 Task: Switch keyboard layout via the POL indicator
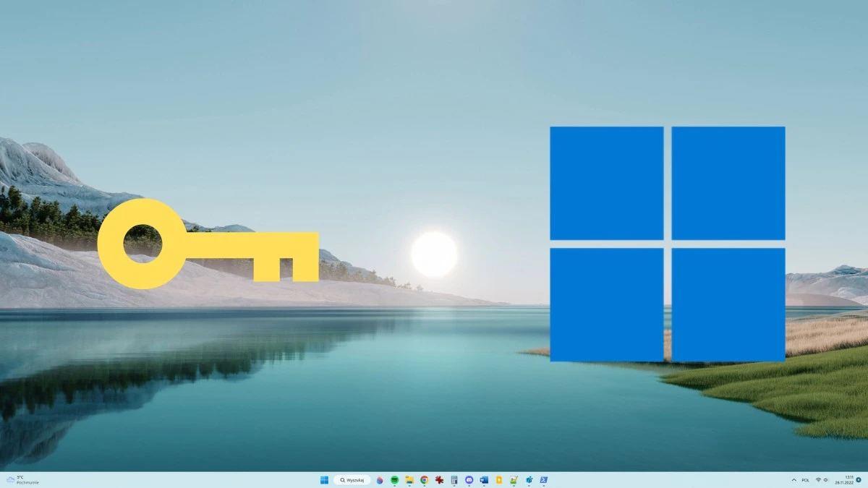(805, 479)
